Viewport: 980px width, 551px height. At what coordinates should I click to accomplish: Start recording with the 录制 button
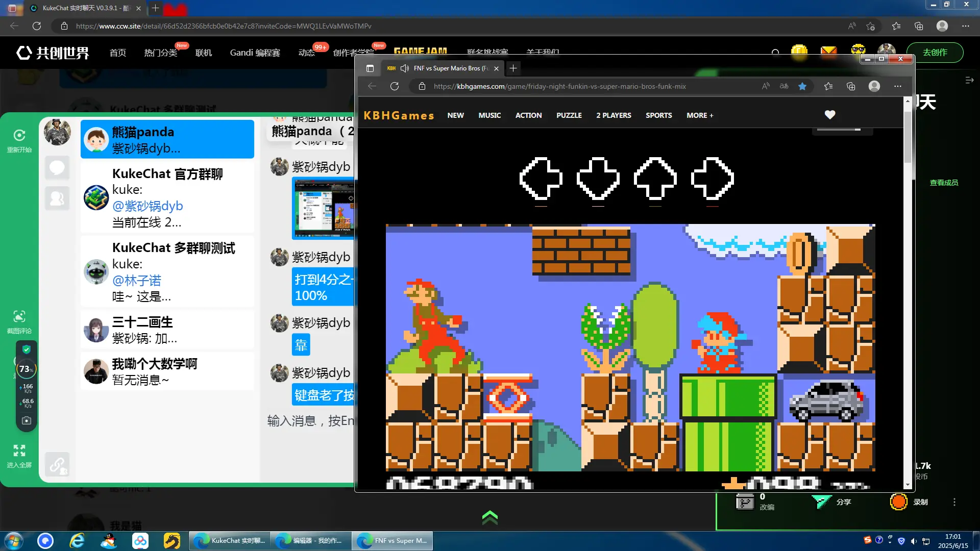[899, 502]
